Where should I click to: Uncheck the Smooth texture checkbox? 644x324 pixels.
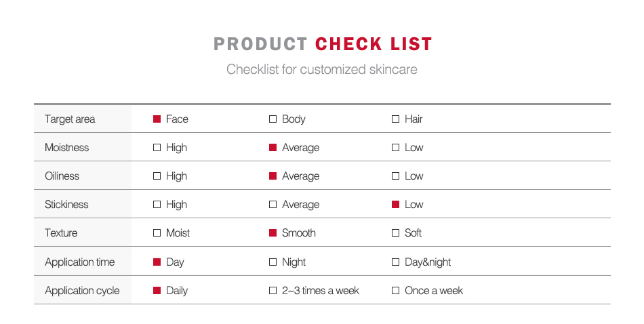[x=273, y=233]
